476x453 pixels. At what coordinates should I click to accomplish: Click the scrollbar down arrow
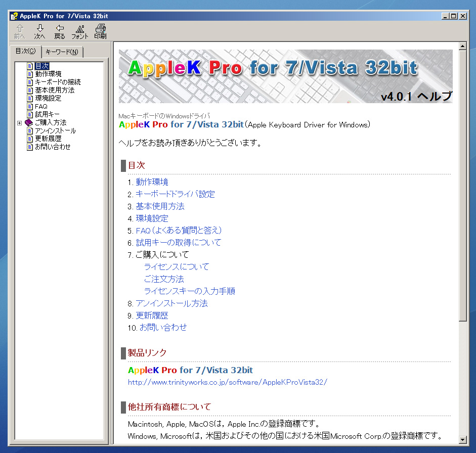tap(462, 439)
